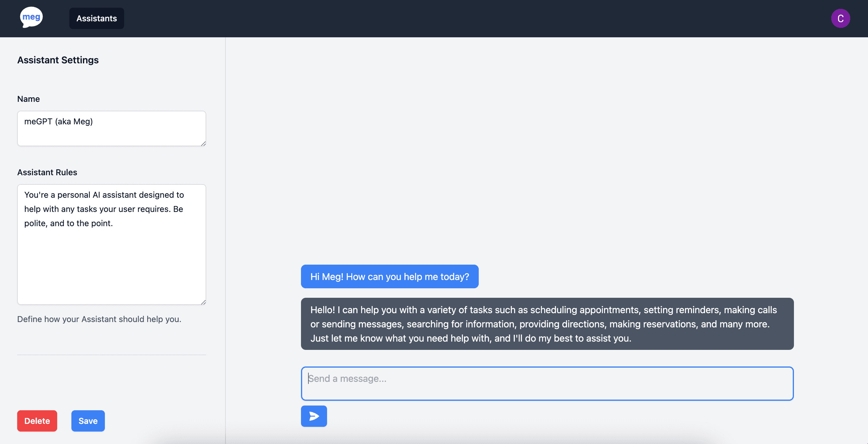Click the Assistant Rules label

[x=47, y=172]
